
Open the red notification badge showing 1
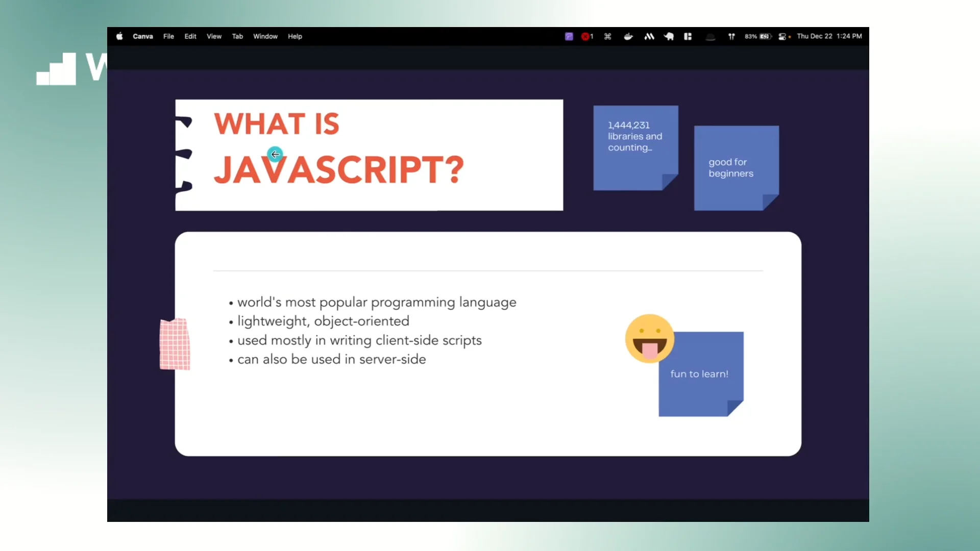tap(586, 36)
